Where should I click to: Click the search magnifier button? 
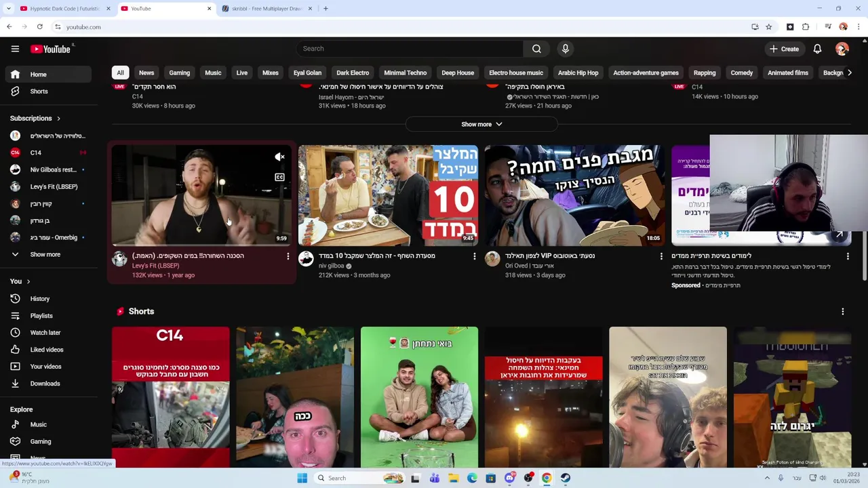(536, 49)
